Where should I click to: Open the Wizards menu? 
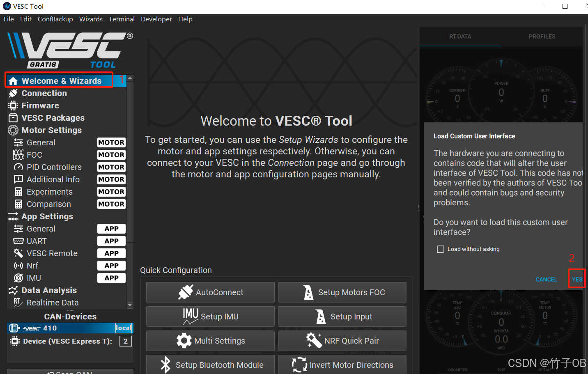point(91,19)
